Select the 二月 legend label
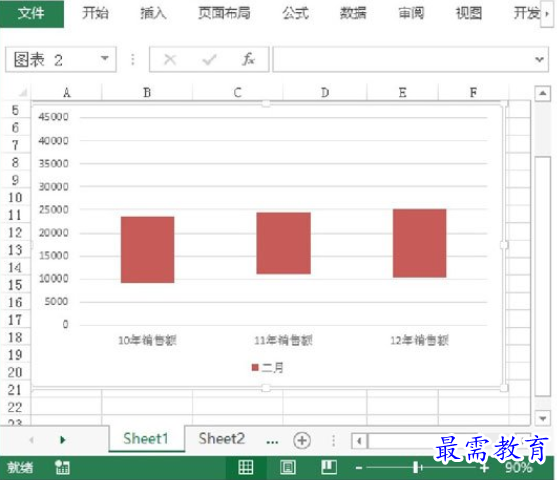This screenshot has width=557, height=480. [272, 367]
